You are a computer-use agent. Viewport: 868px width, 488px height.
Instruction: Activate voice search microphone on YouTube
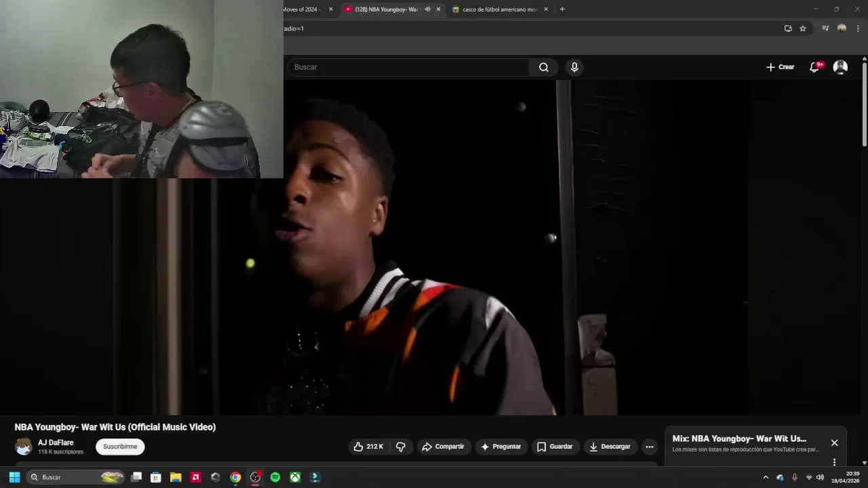[x=574, y=67]
